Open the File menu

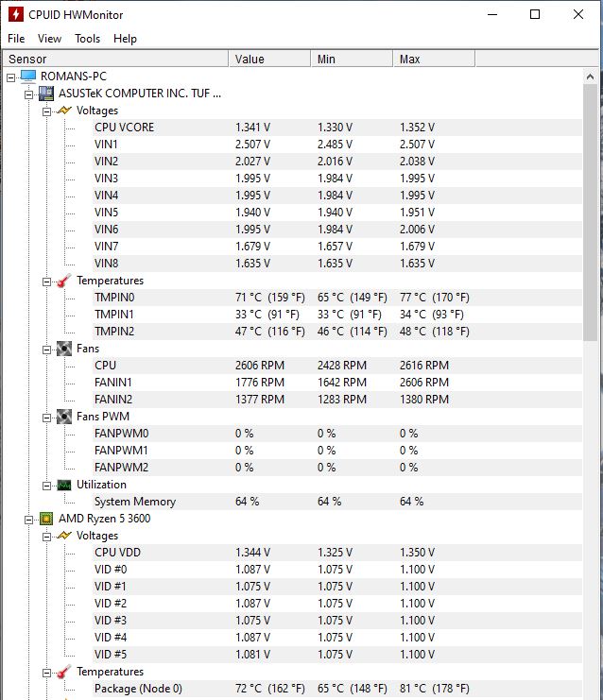16,39
